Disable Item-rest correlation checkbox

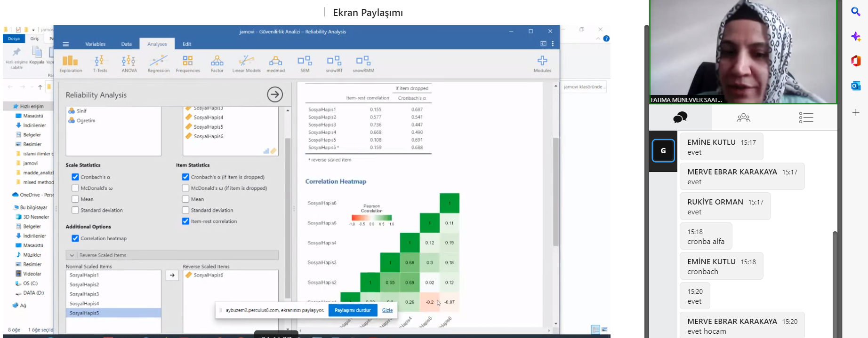point(185,221)
